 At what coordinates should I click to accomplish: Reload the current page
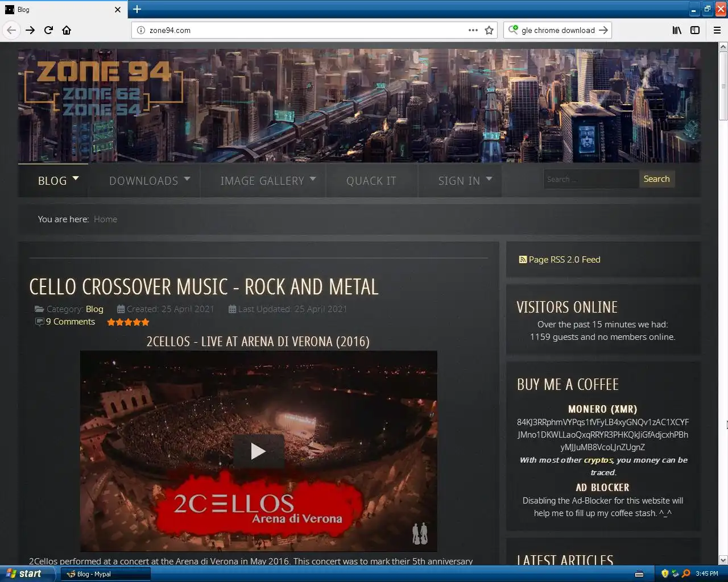click(x=48, y=30)
